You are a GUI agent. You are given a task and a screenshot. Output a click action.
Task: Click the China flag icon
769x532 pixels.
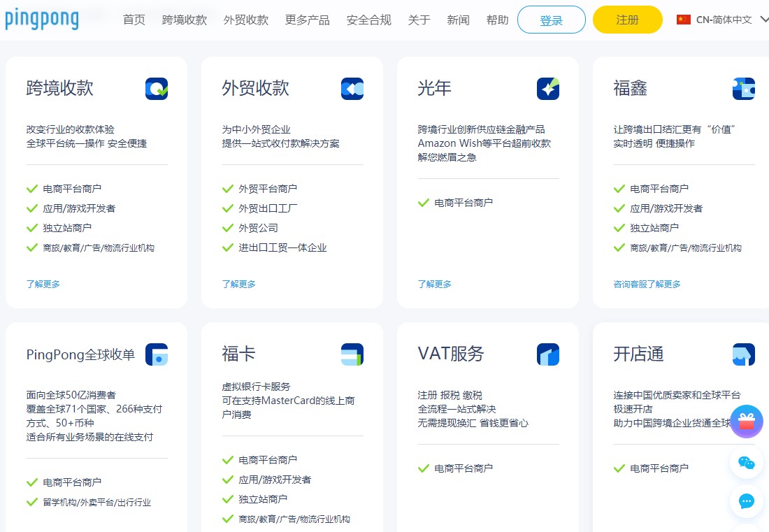pos(683,20)
